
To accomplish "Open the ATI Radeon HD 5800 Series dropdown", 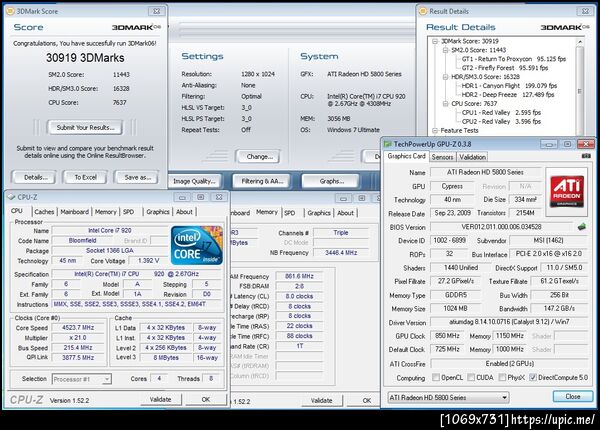I will pos(448,397).
